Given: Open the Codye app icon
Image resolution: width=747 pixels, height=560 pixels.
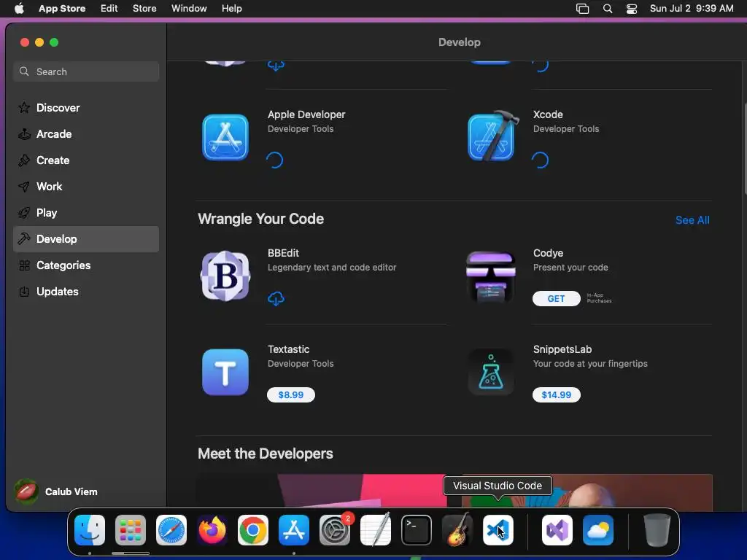Looking at the screenshot, I should (491, 277).
